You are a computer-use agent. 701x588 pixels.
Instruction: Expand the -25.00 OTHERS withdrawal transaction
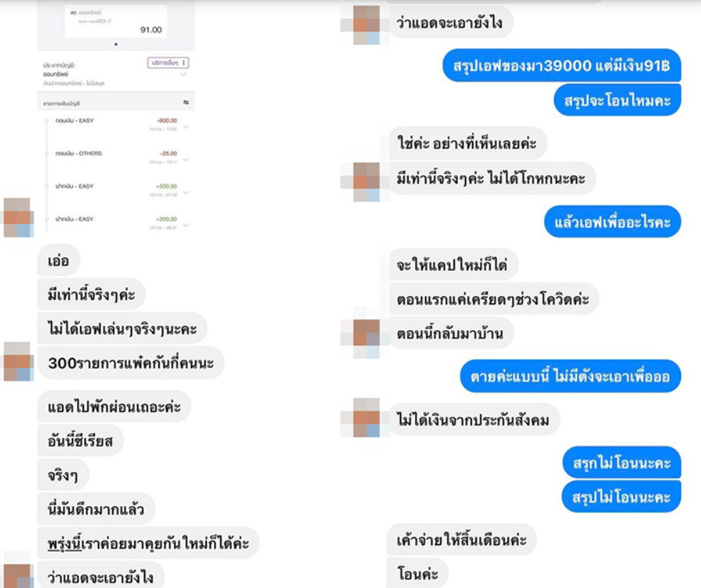click(x=186, y=160)
